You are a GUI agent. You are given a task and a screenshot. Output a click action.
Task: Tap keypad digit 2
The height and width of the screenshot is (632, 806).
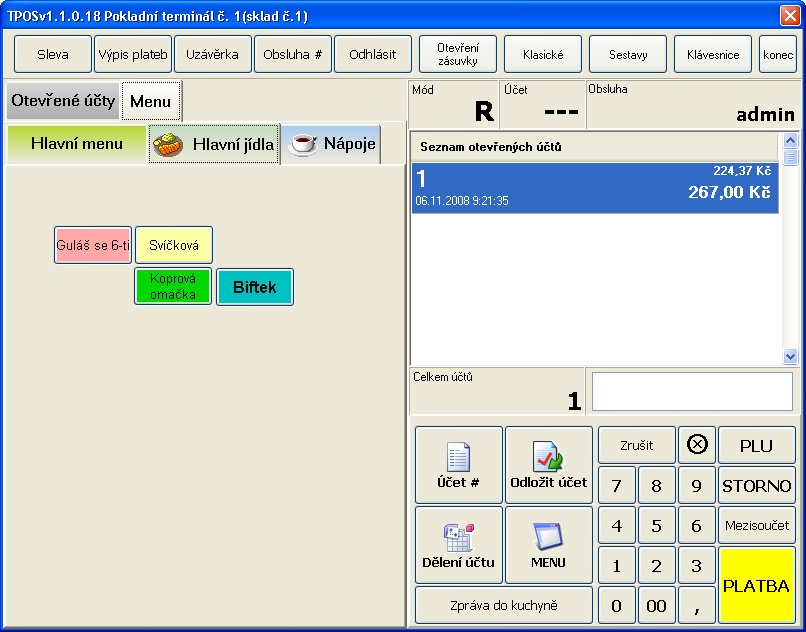[x=656, y=565]
